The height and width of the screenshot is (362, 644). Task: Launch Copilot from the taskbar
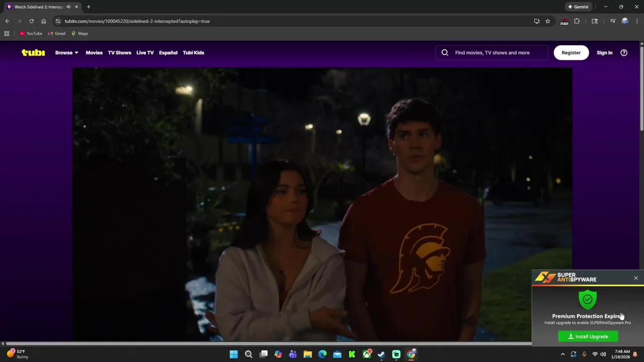(x=278, y=354)
